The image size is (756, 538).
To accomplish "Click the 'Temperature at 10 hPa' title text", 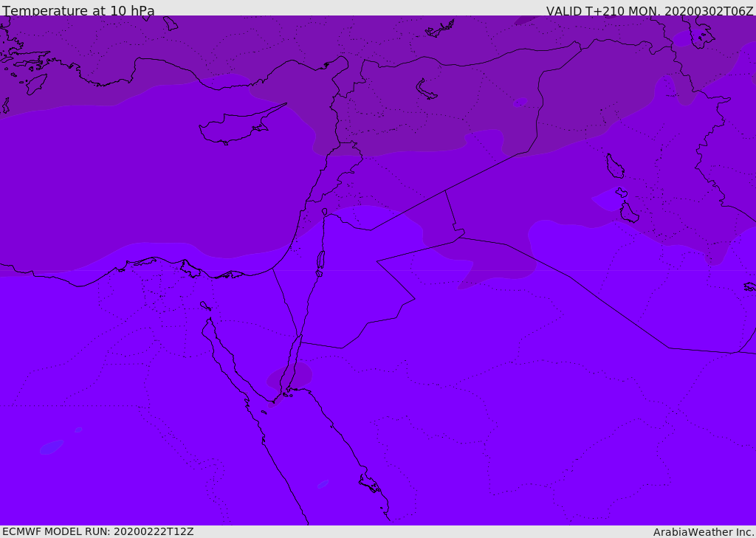I will pos(78,10).
